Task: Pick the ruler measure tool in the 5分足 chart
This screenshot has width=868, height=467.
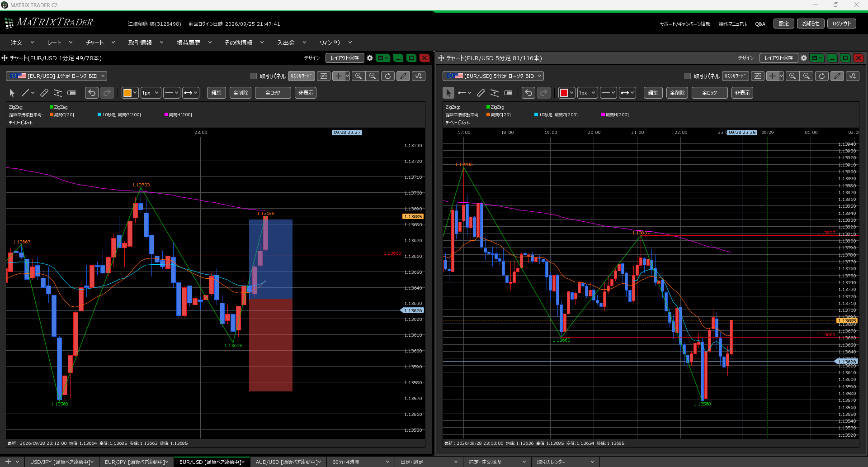Action: (x=481, y=93)
